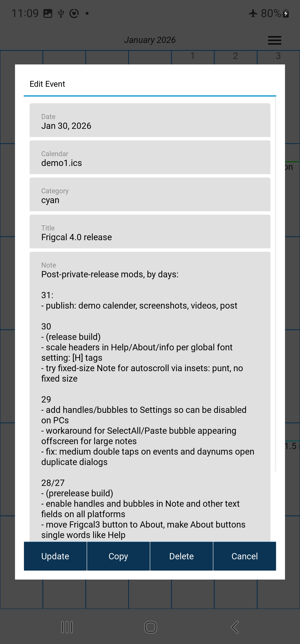Click the dialog's vertical scrollbar

pyautogui.click(x=275, y=284)
